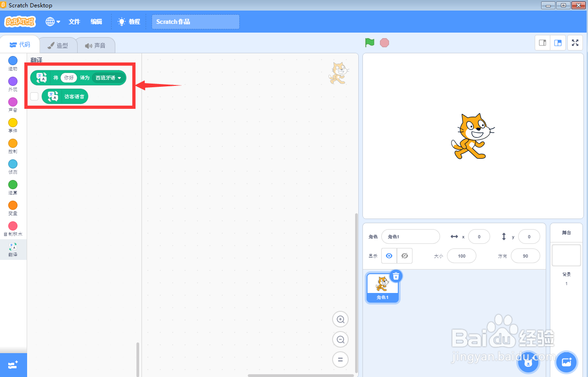Click the y position field
The height and width of the screenshot is (377, 588).
[x=529, y=236]
